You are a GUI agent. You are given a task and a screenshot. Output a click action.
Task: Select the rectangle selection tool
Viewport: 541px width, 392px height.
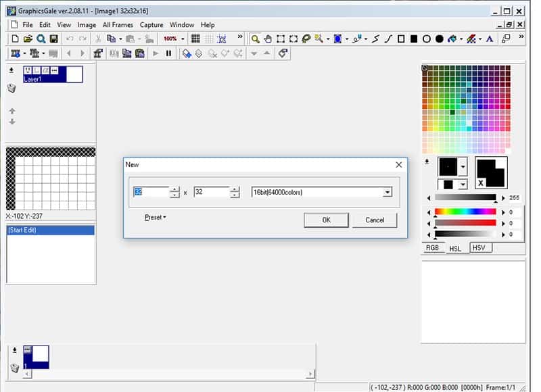[x=281, y=39]
